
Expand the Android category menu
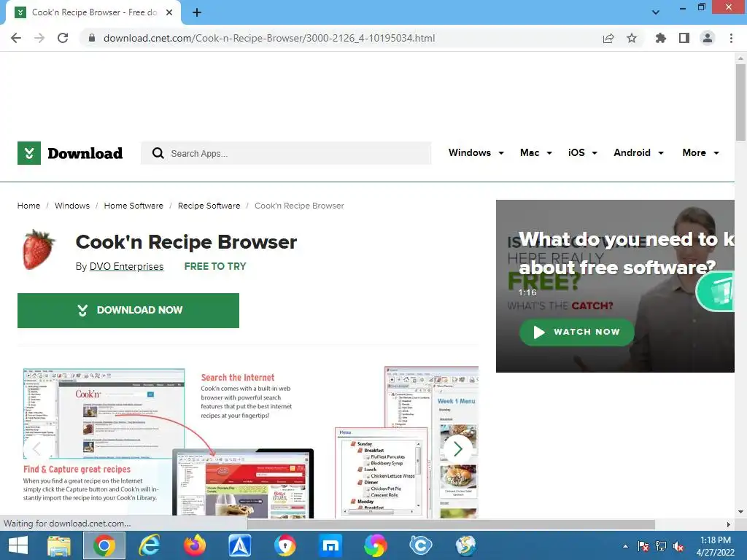click(638, 153)
